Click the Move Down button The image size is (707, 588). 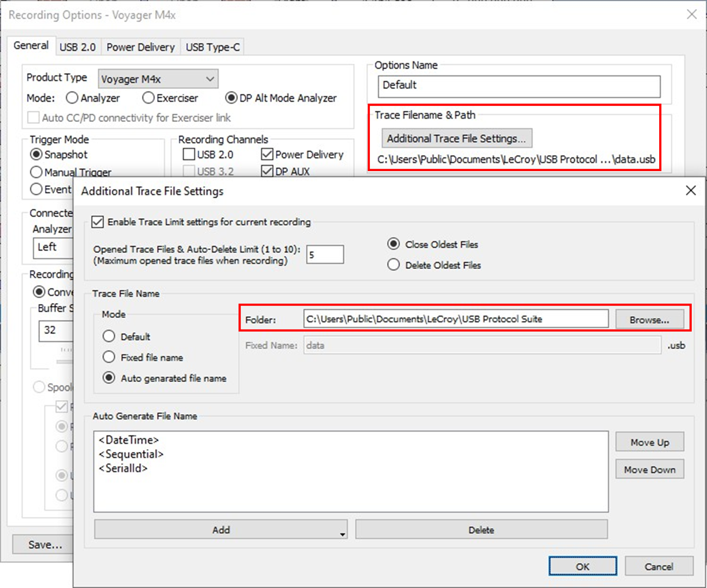pos(650,469)
